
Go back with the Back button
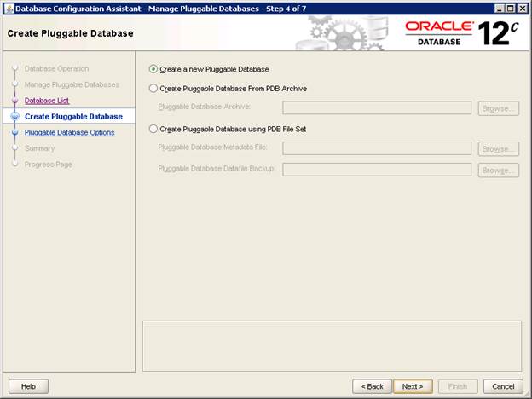click(372, 386)
